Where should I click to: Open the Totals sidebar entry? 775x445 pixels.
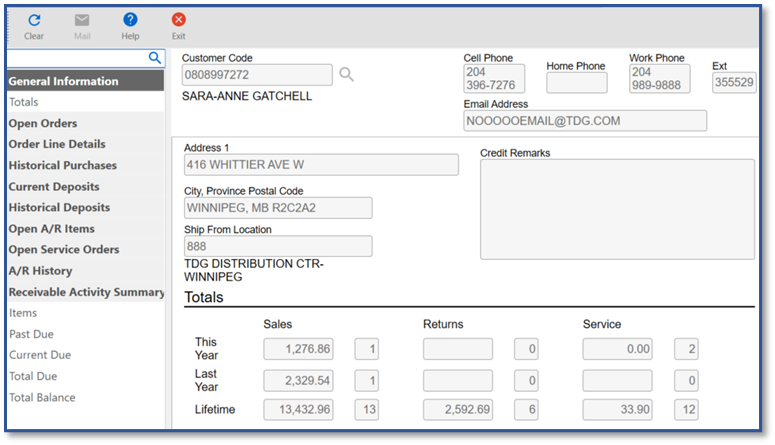pos(86,102)
